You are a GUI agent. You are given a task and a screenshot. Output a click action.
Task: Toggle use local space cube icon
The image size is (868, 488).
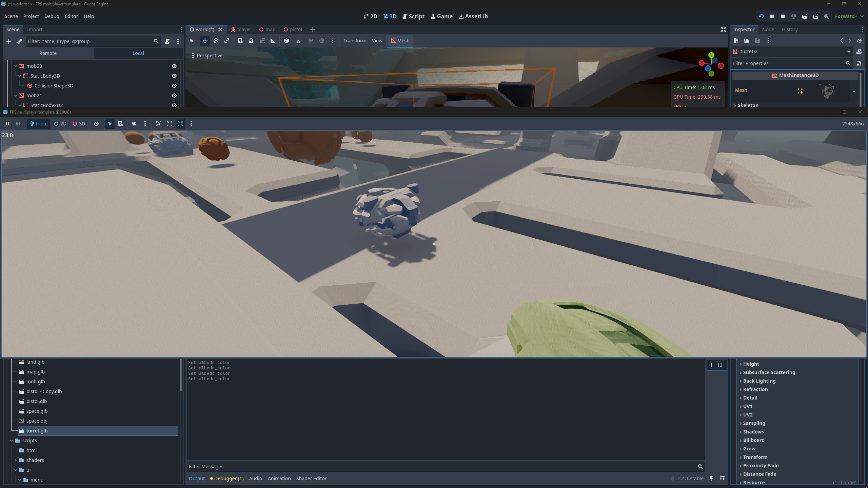click(287, 41)
